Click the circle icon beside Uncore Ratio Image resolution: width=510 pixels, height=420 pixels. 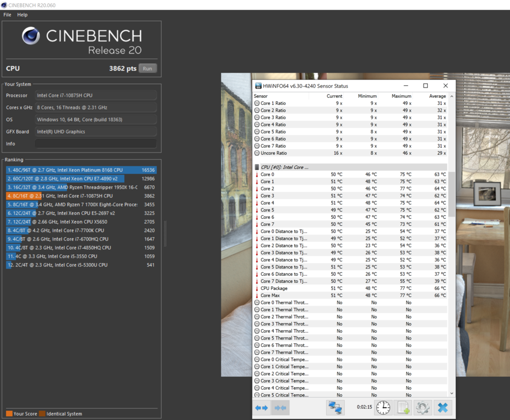(x=257, y=153)
